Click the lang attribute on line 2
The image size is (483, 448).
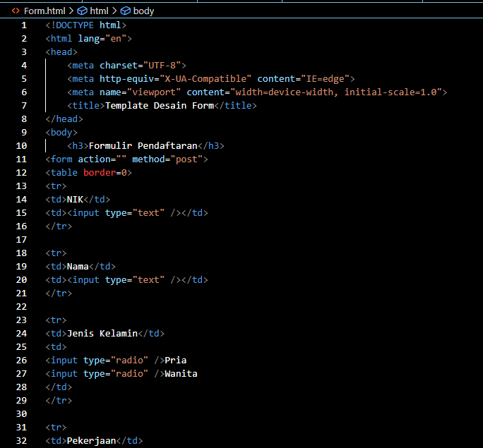click(x=89, y=39)
